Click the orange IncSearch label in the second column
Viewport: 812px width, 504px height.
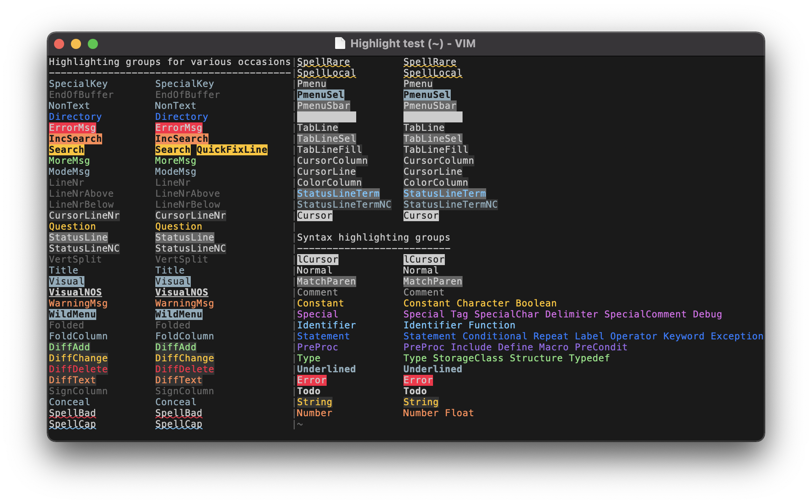click(x=181, y=139)
